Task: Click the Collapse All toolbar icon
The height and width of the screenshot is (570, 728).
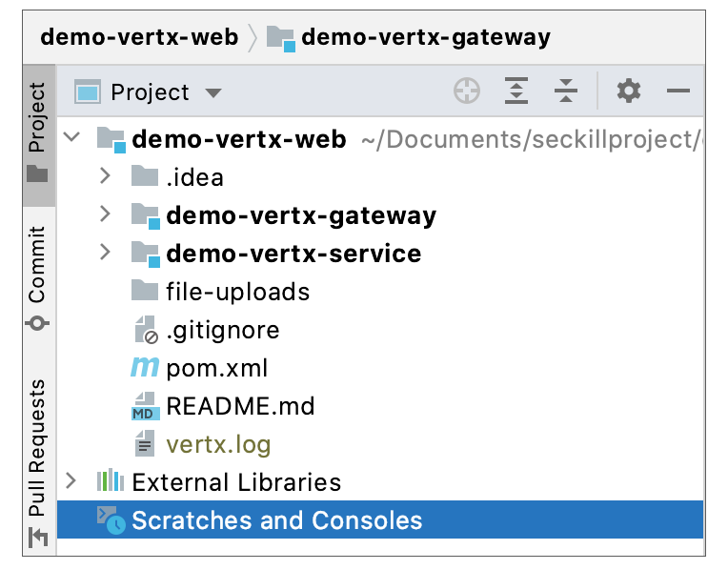Action: pyautogui.click(x=565, y=92)
